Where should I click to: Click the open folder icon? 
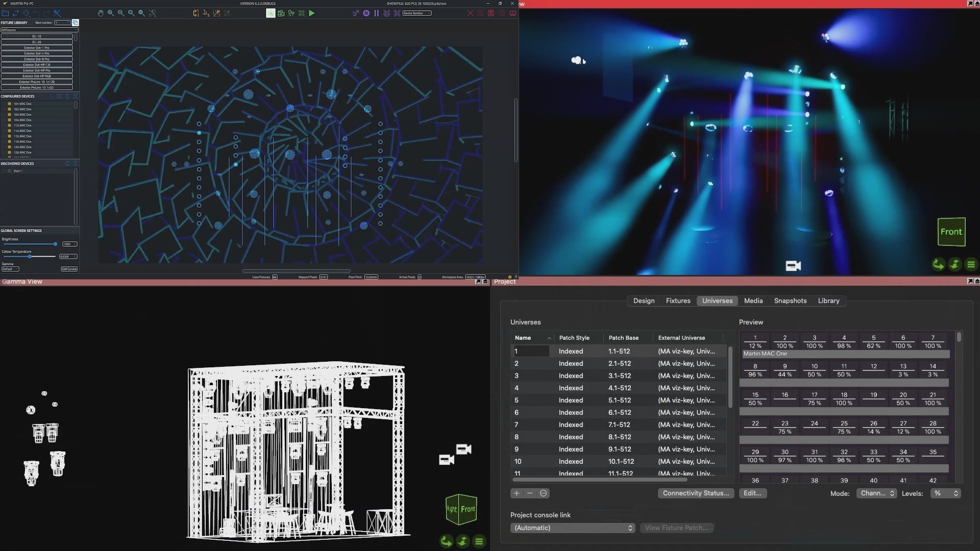pos(6,13)
